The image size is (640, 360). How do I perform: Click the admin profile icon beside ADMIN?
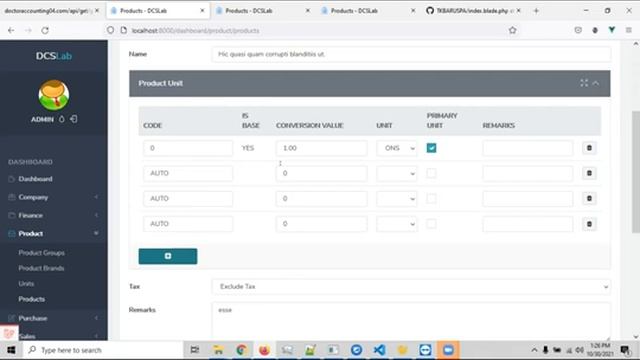click(x=62, y=119)
